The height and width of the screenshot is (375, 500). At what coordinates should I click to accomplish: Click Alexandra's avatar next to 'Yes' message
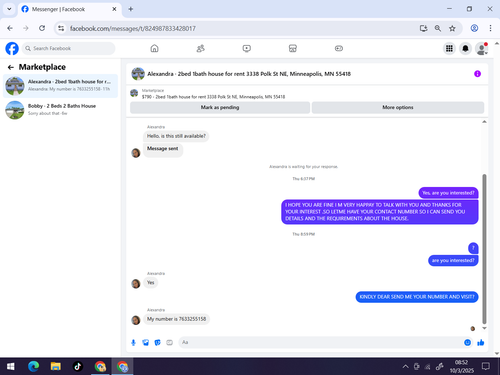click(136, 284)
